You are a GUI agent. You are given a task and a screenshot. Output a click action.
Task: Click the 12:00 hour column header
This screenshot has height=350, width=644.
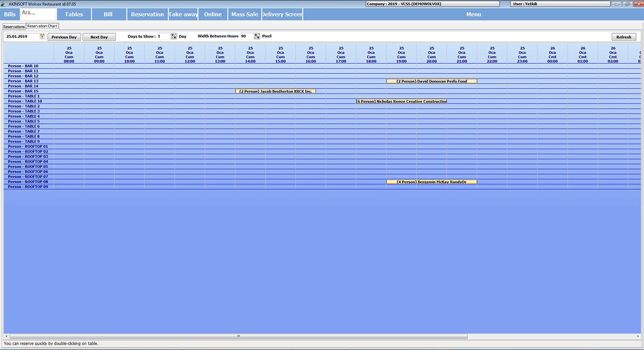[190, 55]
